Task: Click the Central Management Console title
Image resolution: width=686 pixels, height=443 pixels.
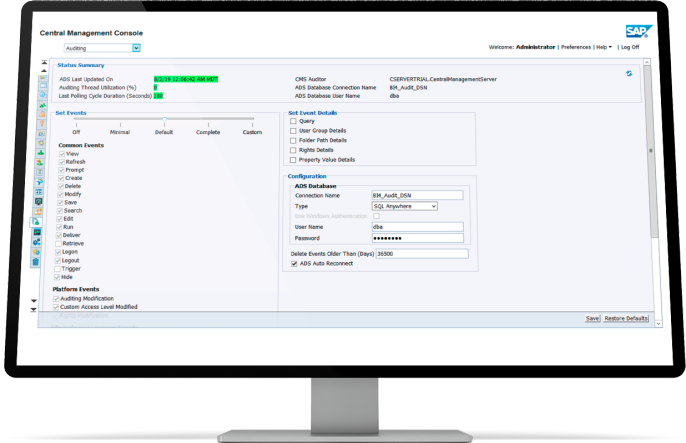Action: point(91,33)
